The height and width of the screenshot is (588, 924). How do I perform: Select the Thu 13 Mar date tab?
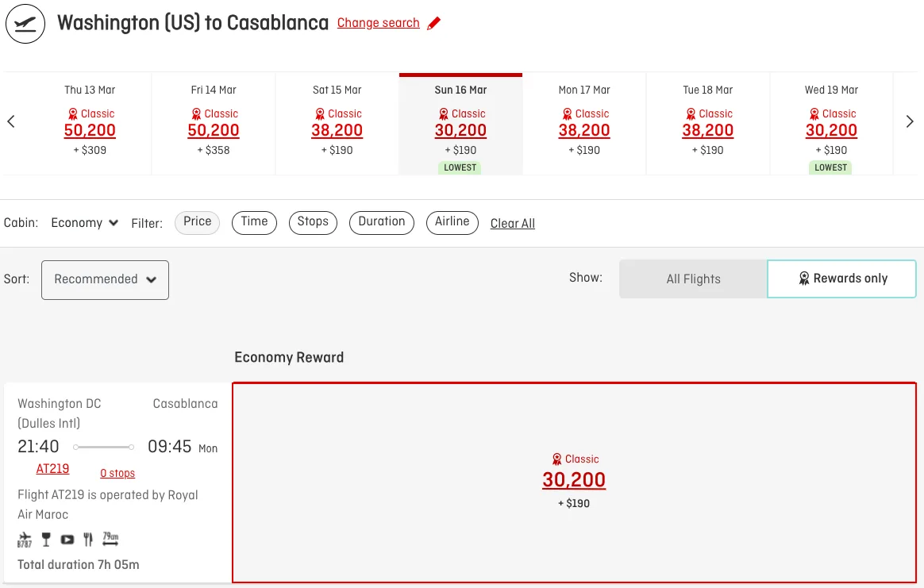pos(90,124)
